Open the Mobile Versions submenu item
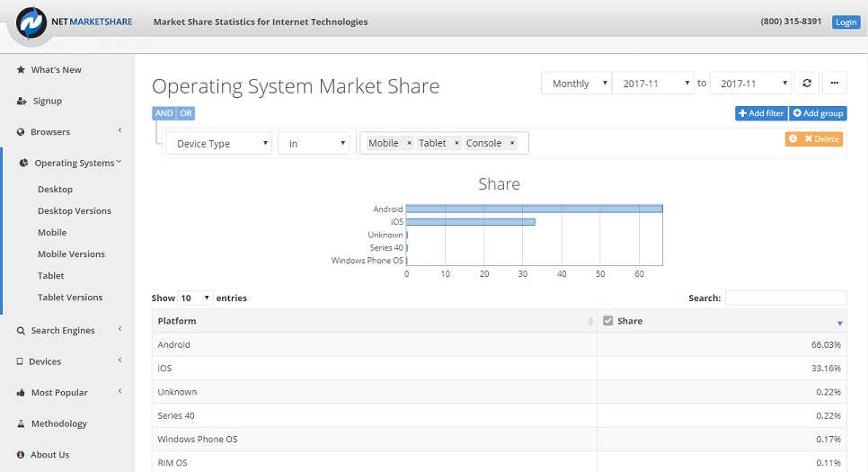868x472 pixels. [71, 254]
